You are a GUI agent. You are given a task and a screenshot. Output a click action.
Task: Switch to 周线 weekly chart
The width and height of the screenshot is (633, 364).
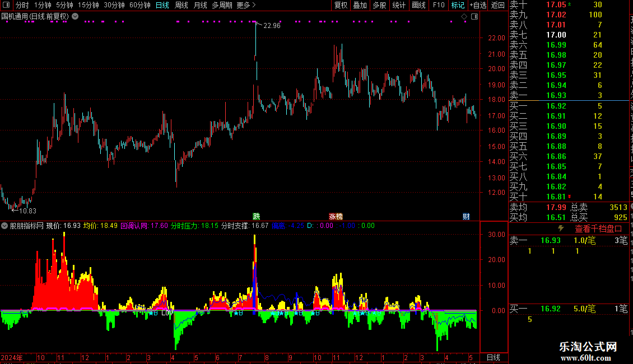pos(181,5)
